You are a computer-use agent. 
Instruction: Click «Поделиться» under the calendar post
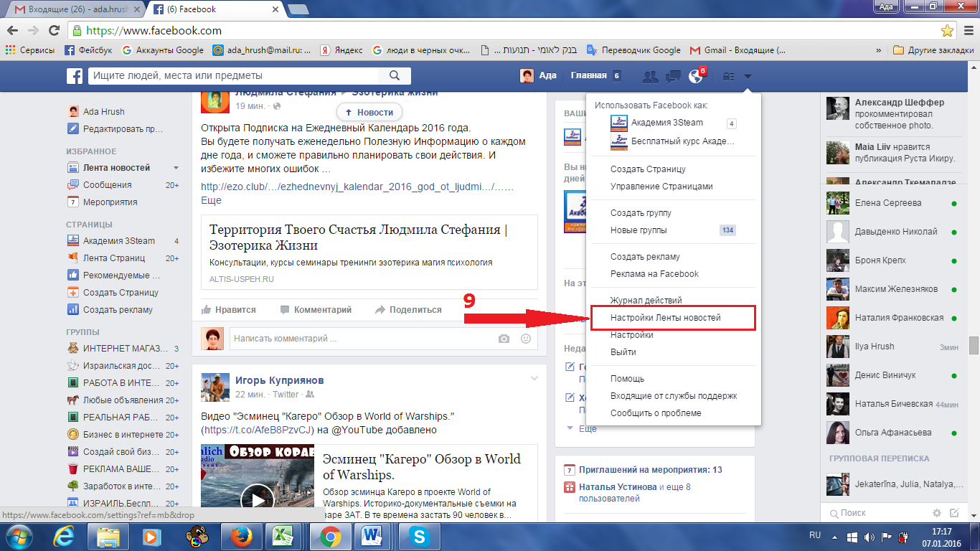408,310
